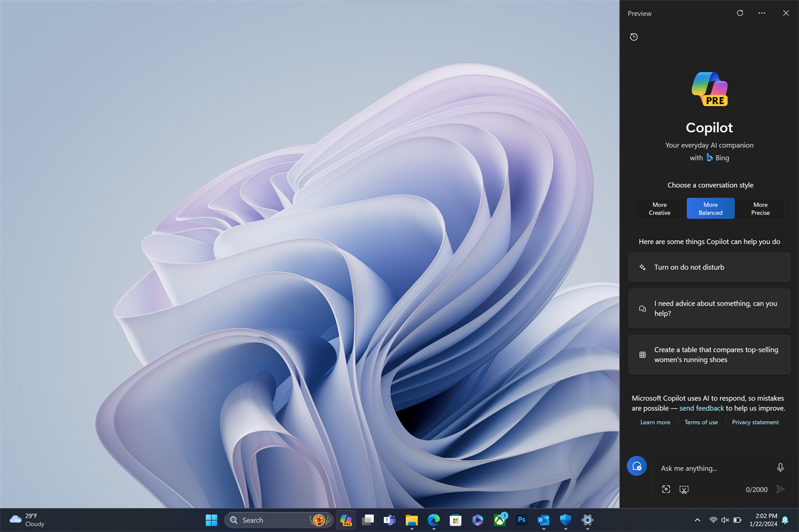Open Windows Security shield on the taskbar
799x532 pixels.
click(566, 520)
